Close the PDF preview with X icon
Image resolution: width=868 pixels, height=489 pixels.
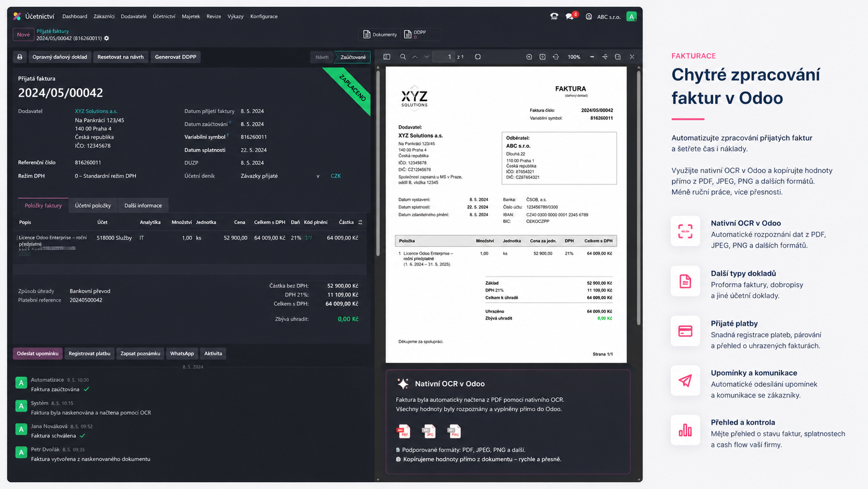(x=632, y=57)
